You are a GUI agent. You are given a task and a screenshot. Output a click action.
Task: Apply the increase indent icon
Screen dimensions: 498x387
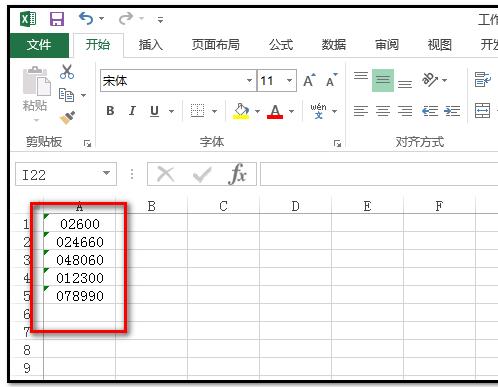pos(452,111)
